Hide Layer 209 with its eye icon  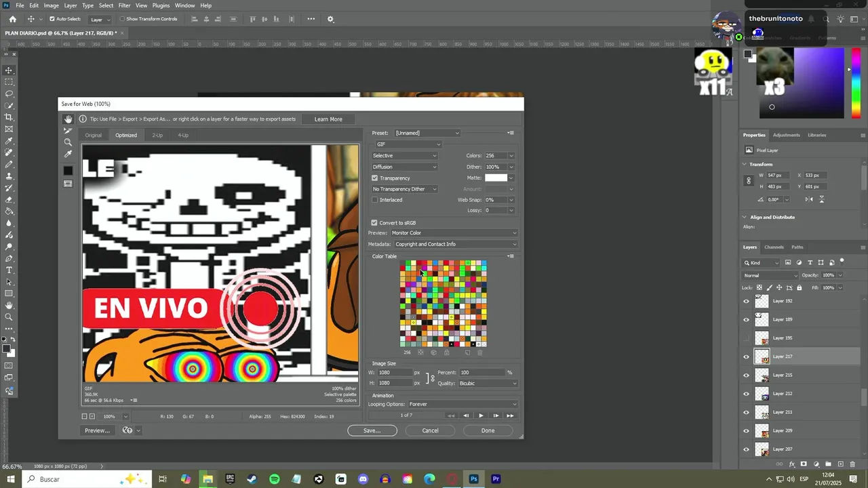click(747, 430)
